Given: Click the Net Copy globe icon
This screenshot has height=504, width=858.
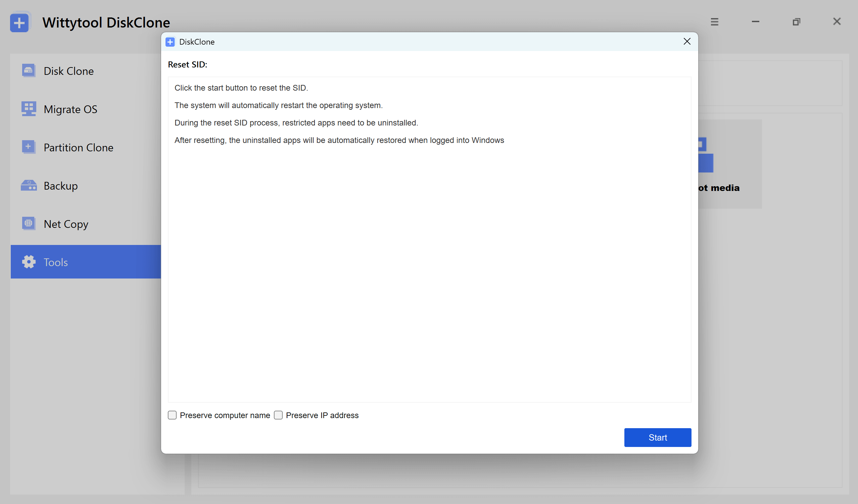Looking at the screenshot, I should 29,223.
